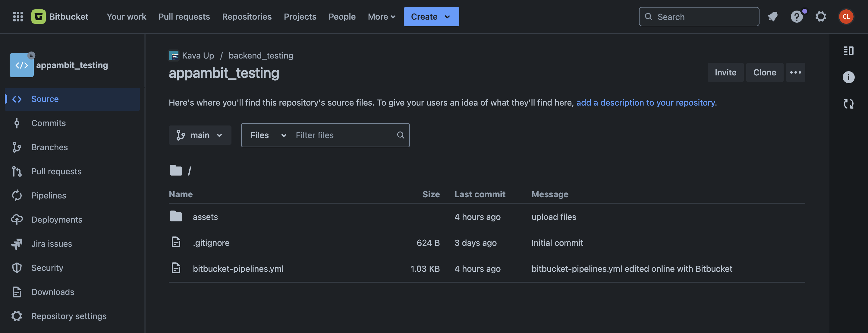
Task: Open Pipelines in the sidebar
Action: coord(49,195)
